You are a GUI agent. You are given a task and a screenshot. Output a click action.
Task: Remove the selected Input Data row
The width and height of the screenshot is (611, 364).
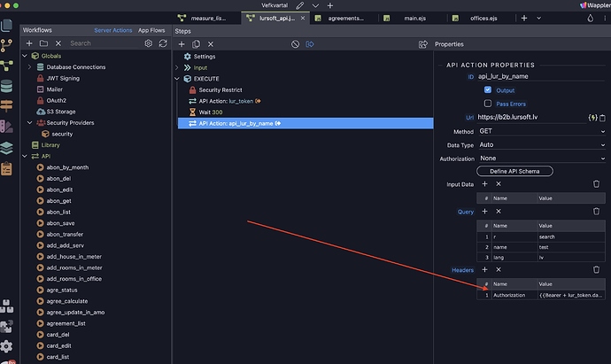pos(499,184)
